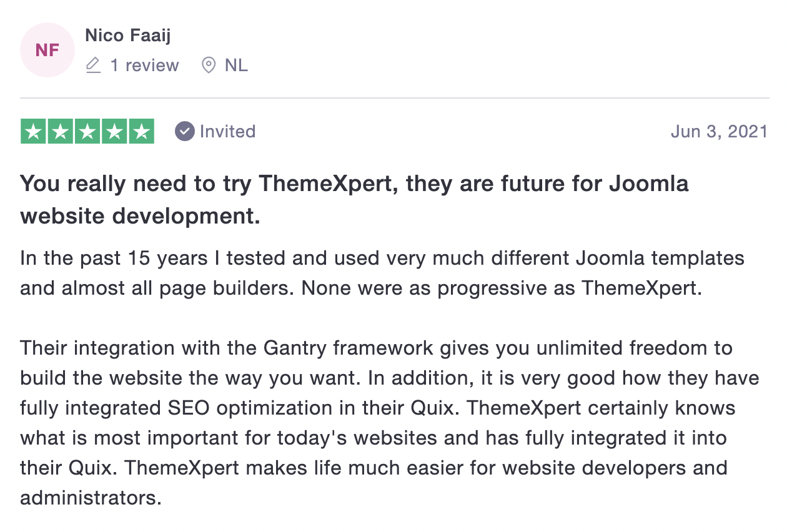
Task: Click the fourth green rating star
Action: click(x=114, y=131)
